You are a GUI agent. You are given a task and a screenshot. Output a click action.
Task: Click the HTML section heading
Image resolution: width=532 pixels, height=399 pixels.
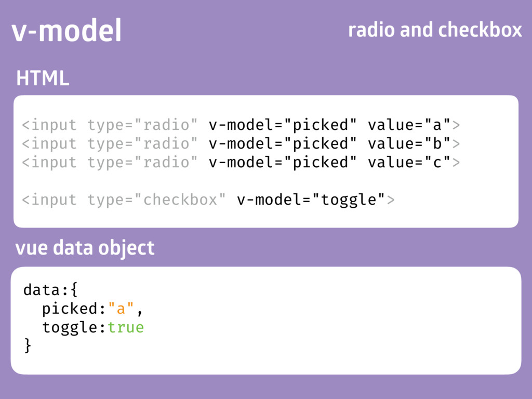[x=43, y=78]
